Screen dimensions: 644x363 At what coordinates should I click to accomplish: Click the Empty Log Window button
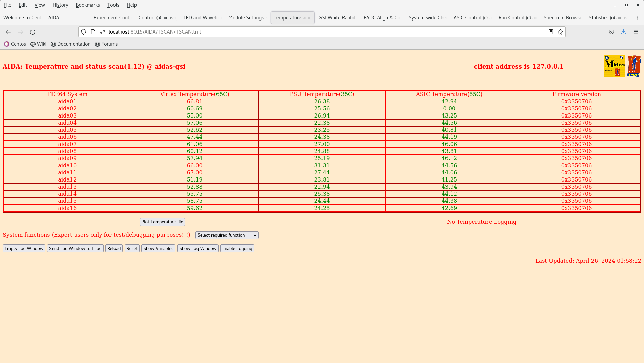pos(24,249)
